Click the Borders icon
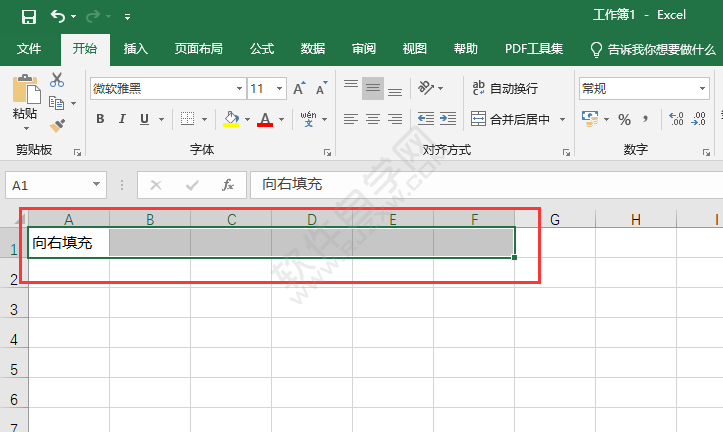Viewport: 723px width, 432px height. (187, 119)
